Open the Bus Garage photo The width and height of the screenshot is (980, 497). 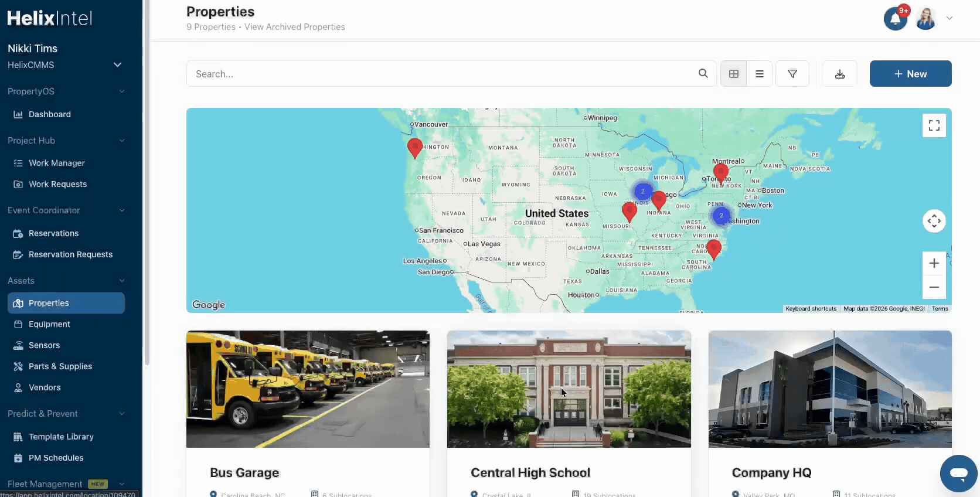pos(308,389)
